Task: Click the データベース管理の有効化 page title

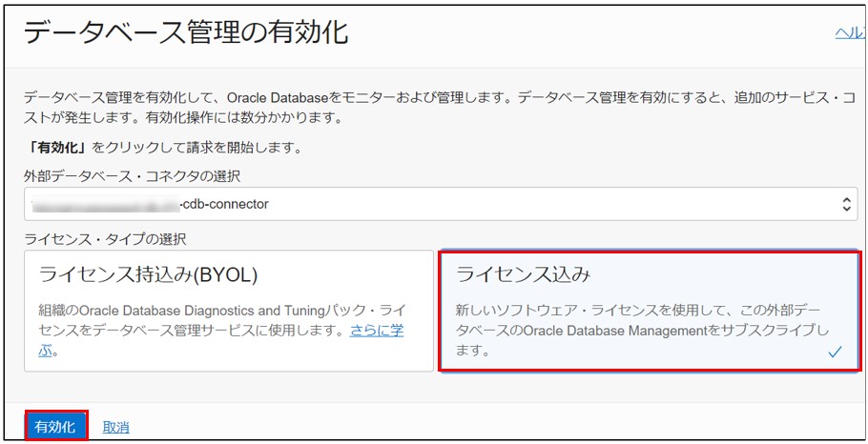Action: [186, 33]
